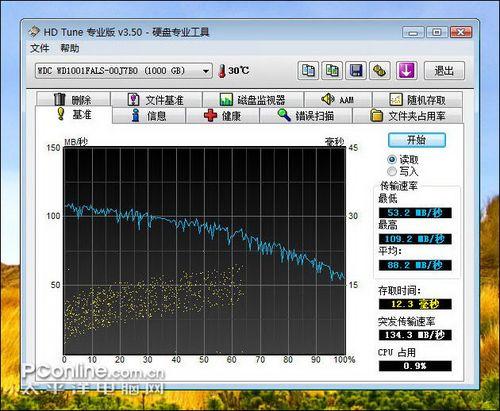Open the 磁盘监视器 tab

(x=253, y=99)
